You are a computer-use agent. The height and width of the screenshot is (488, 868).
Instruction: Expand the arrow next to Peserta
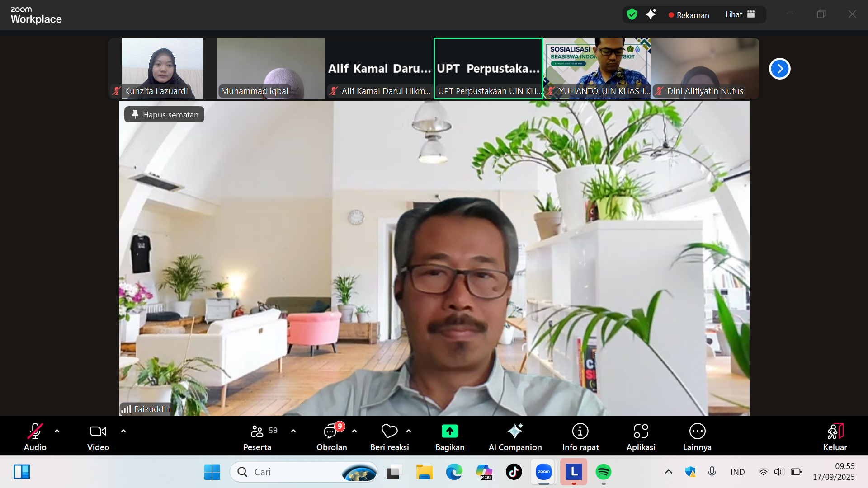point(293,431)
